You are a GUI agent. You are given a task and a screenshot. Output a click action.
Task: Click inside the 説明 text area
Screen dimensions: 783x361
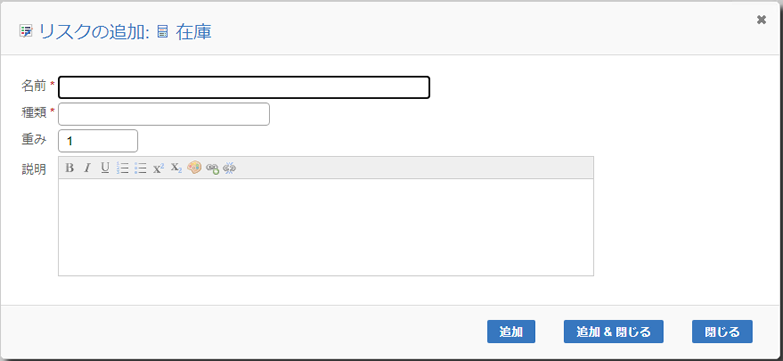click(326, 227)
